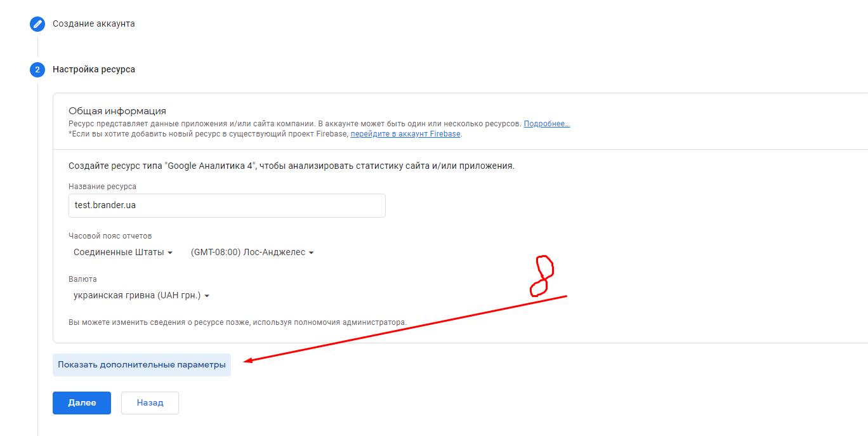Show additional options via Показать дополнительные параметры
The height and width of the screenshot is (436, 868).
(x=141, y=365)
